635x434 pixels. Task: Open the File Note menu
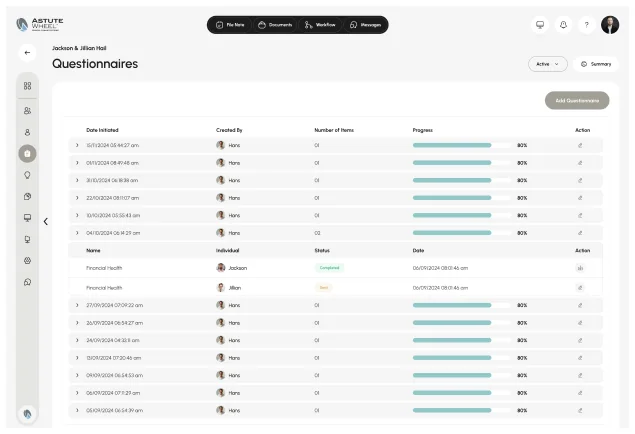(x=230, y=25)
